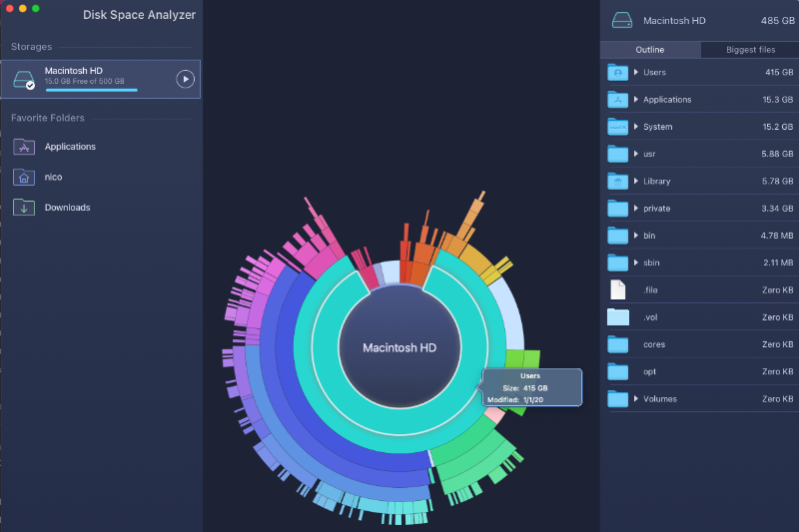799x532 pixels.
Task: Click the Macintosh HD title in right header
Action: tap(674, 21)
